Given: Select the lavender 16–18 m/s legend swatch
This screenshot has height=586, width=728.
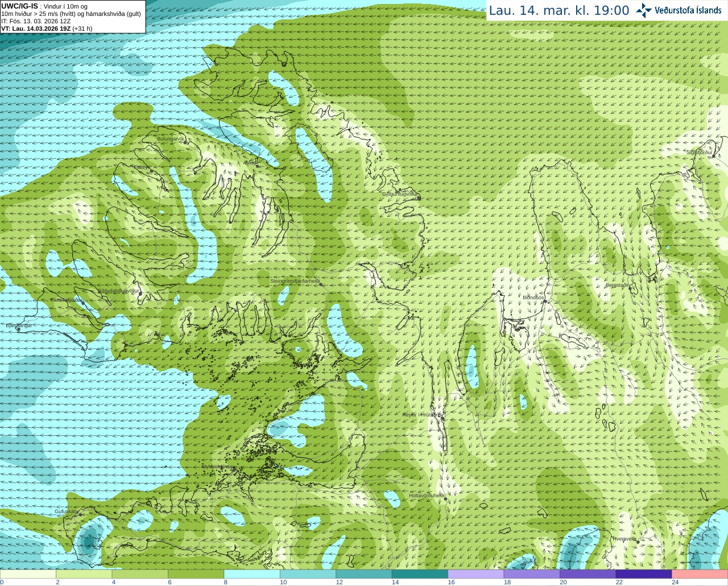Looking at the screenshot, I should 476,574.
